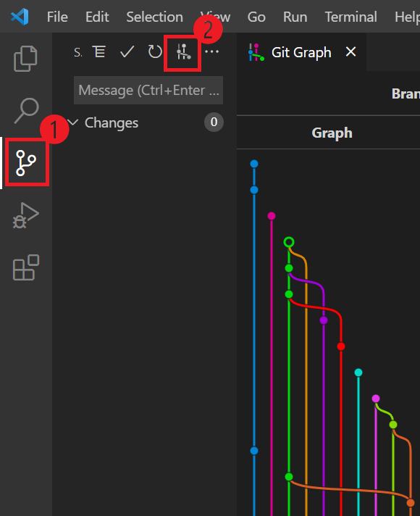Open the Run and Debug view

coord(25,215)
